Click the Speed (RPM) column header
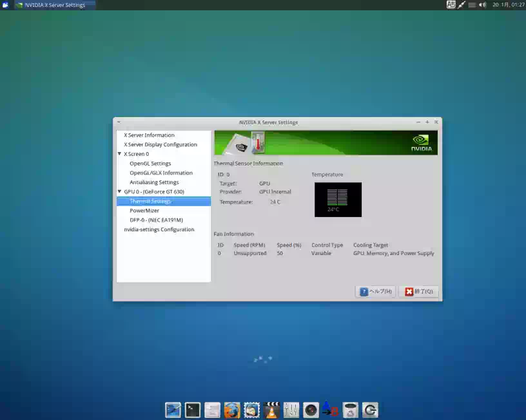This screenshot has width=526, height=420. pos(249,245)
